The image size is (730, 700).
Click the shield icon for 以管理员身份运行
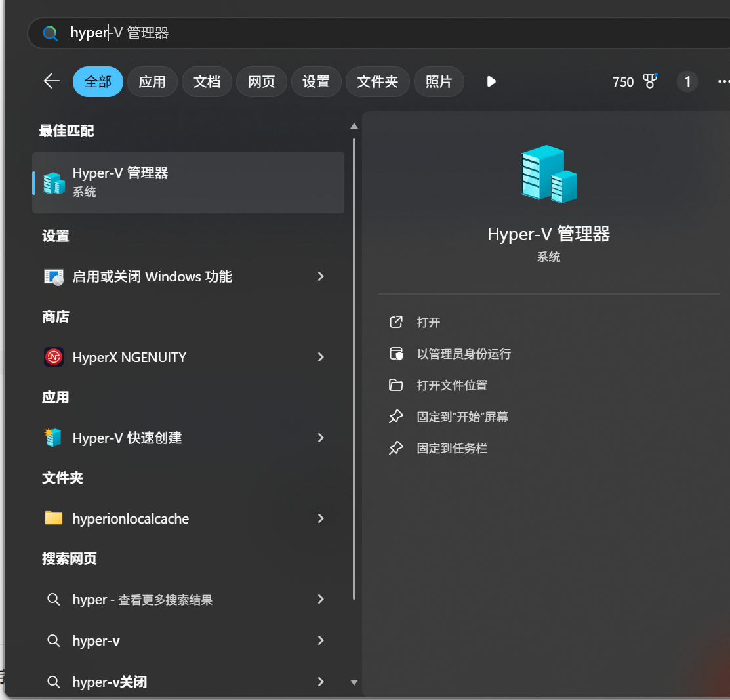(x=396, y=354)
